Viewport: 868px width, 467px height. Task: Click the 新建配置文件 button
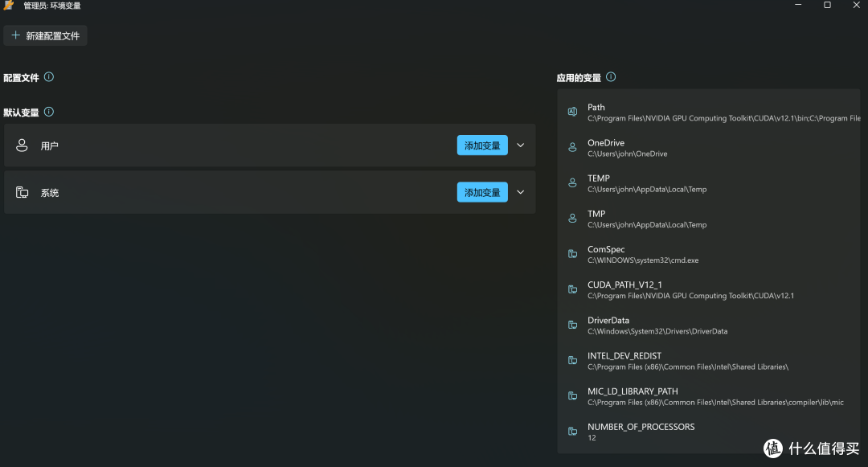[x=46, y=35]
